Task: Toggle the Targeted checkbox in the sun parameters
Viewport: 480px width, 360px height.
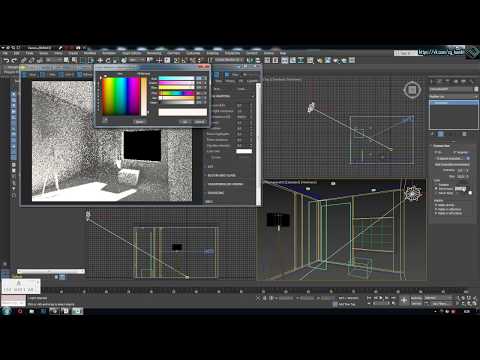Action: click(x=455, y=152)
